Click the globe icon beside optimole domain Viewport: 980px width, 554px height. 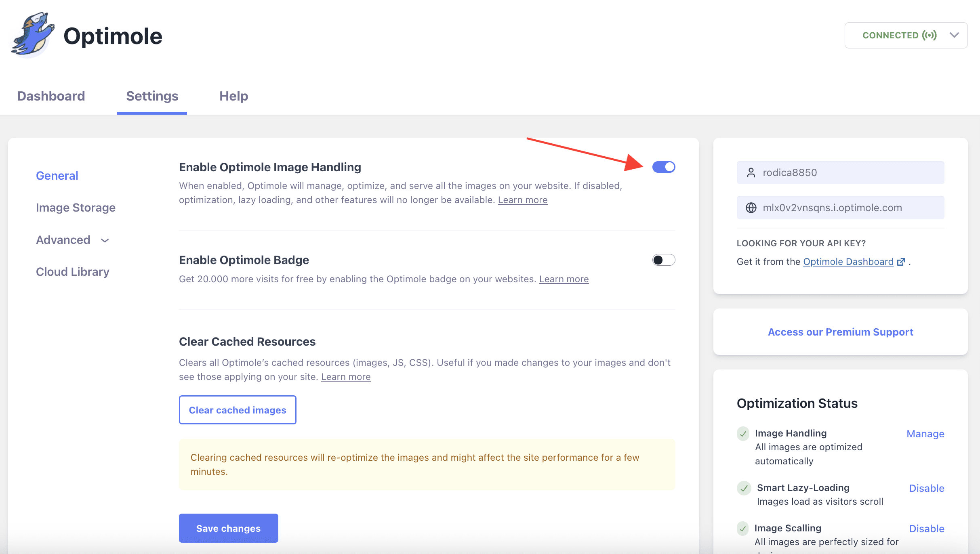pos(751,208)
